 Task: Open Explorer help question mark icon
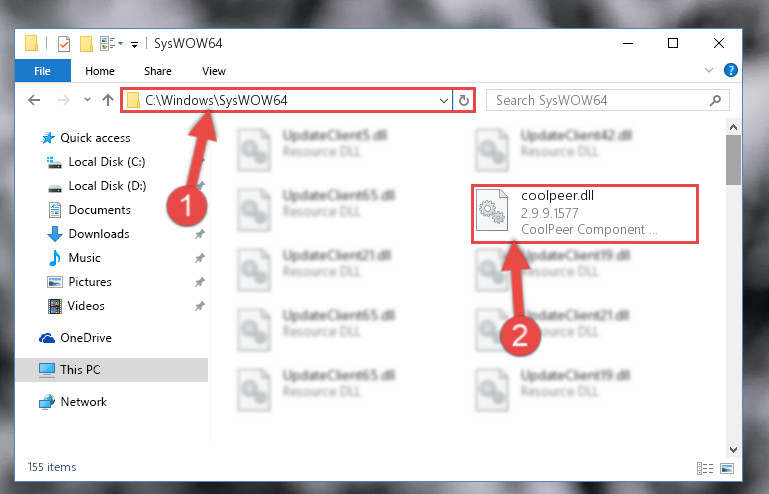(x=731, y=70)
